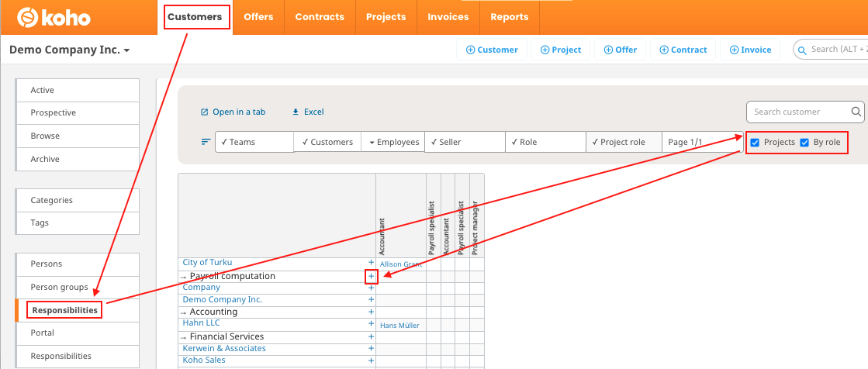Screen dimensions: 868x369
Task: Click the magnifier icon in Search customer field
Action: coord(856,112)
